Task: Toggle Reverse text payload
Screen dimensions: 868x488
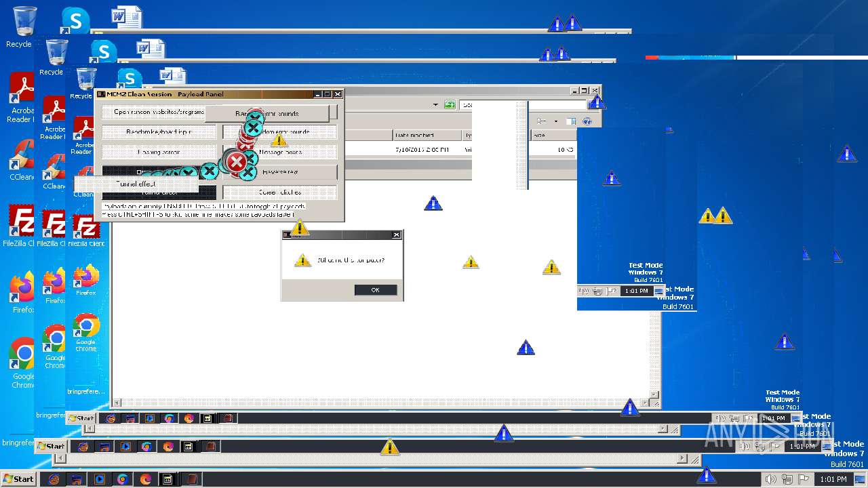Action: pos(279,172)
